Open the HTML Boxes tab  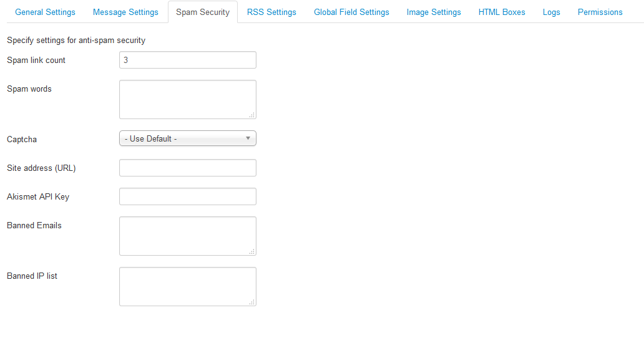click(502, 12)
